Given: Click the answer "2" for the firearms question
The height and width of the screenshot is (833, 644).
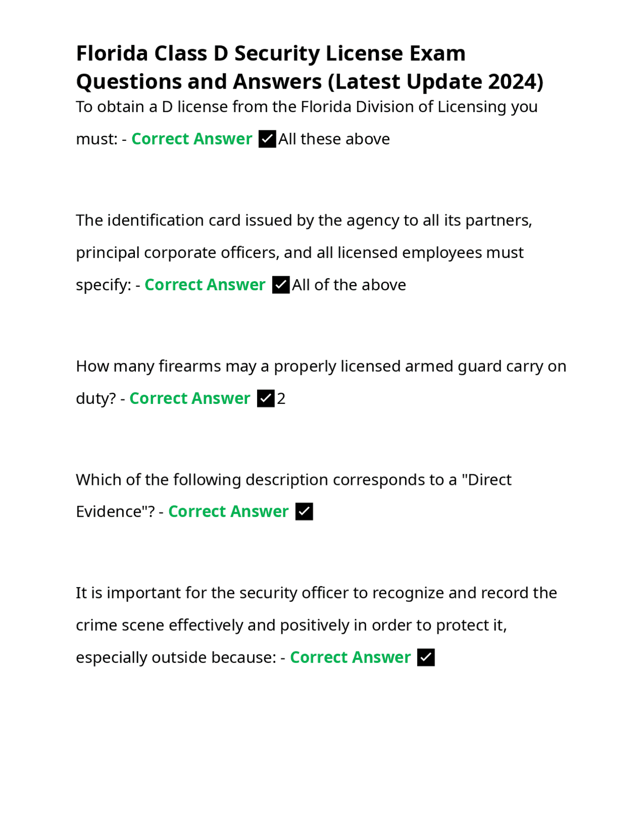Looking at the screenshot, I should [281, 398].
